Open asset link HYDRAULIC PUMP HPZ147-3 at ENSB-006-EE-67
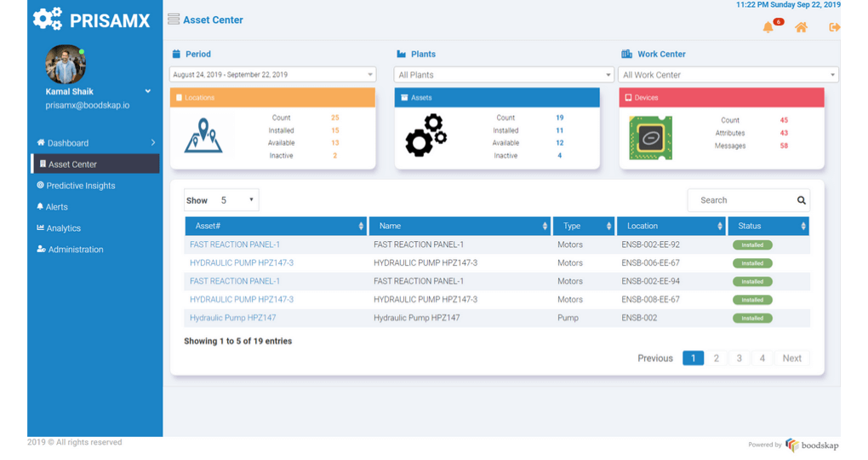The image size is (868, 460). (242, 262)
